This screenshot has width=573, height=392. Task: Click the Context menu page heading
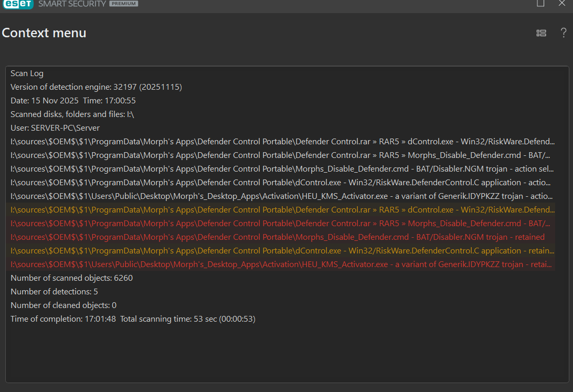click(x=44, y=33)
